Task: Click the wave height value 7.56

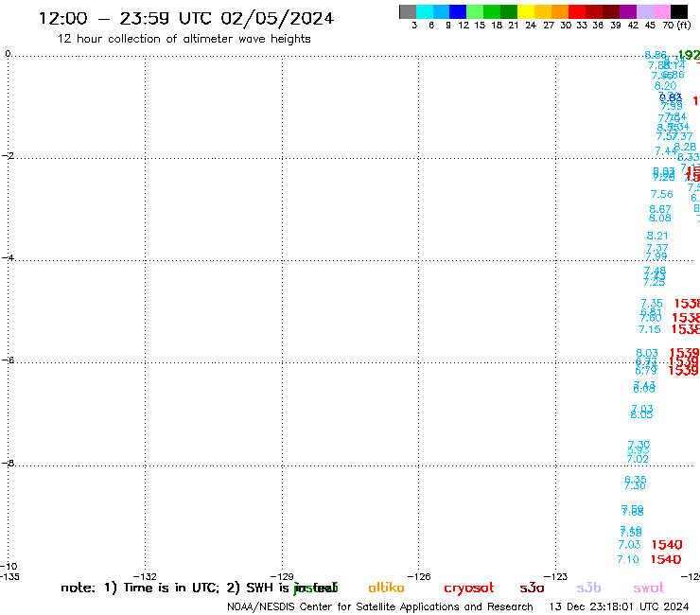Action: click(x=661, y=194)
